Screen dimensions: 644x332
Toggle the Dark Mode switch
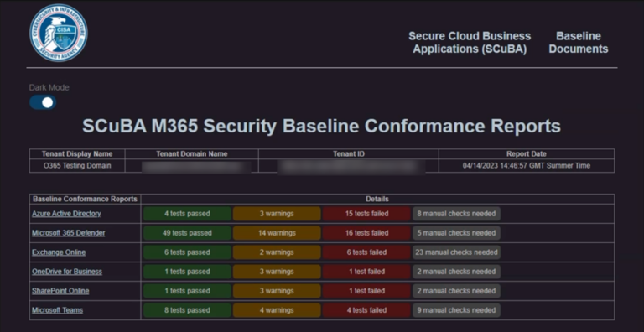(43, 102)
